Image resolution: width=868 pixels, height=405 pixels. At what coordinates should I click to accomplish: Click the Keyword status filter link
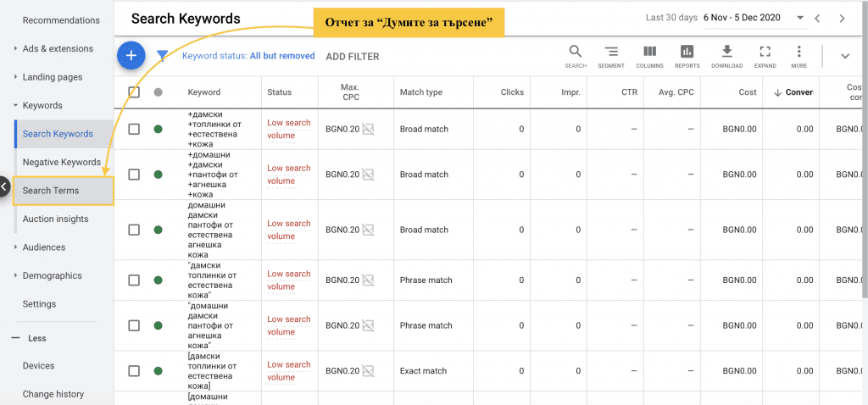(x=248, y=56)
